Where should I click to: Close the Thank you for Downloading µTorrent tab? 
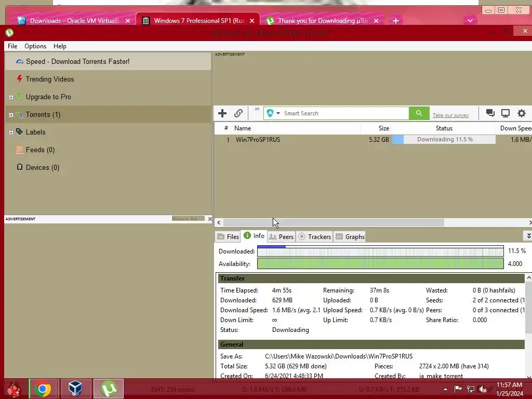(x=376, y=21)
